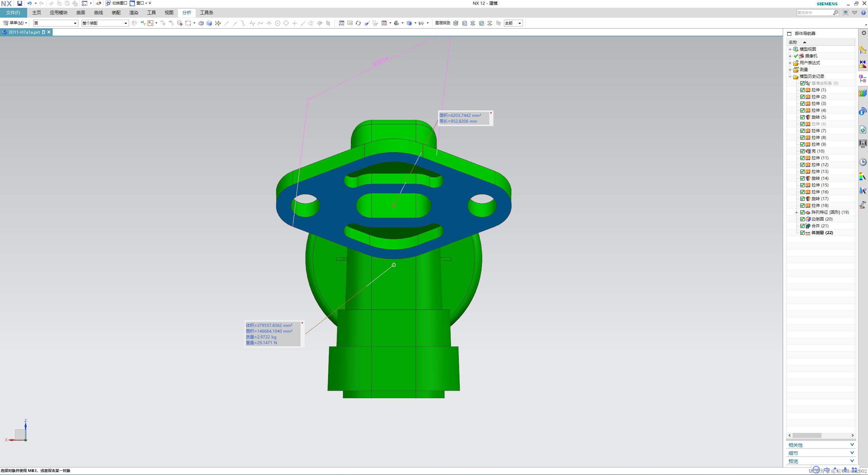This screenshot has height=475, width=868.
Task: Open the 菜单(M) menu button
Action: (x=15, y=23)
